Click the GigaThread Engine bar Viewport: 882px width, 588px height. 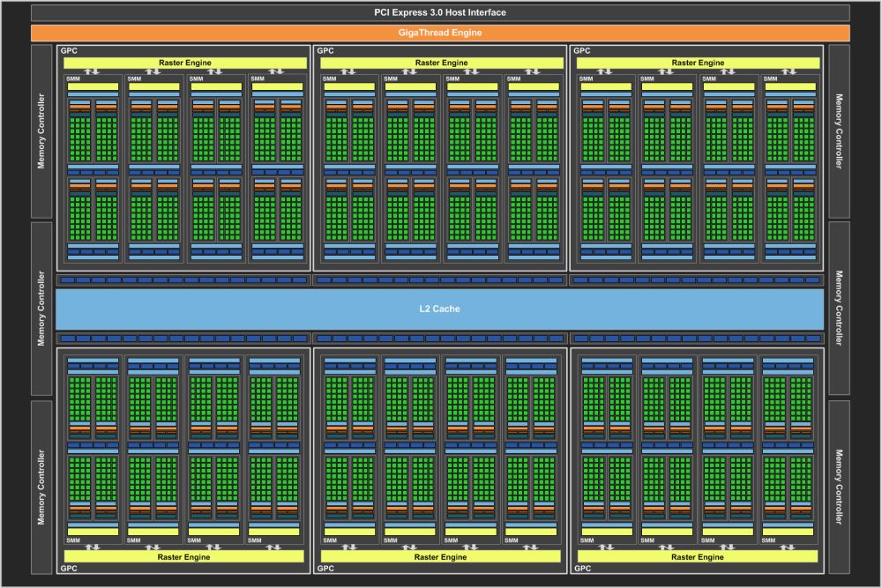click(441, 32)
